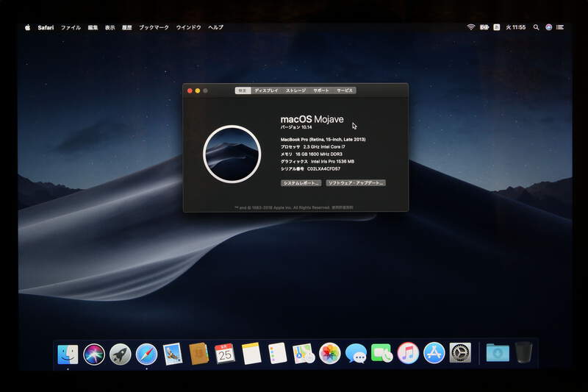The image size is (588, 392).
Task: Click the システムレポート button
Action: pyautogui.click(x=301, y=183)
